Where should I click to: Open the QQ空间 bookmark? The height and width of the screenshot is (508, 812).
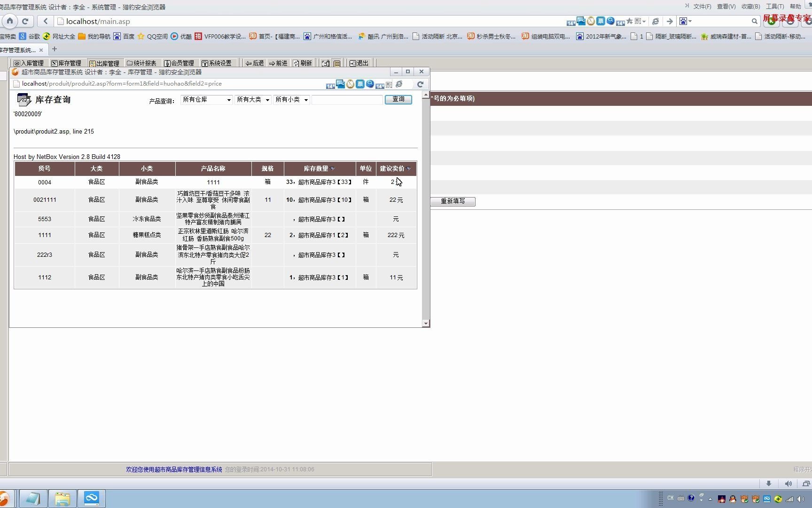pos(153,36)
